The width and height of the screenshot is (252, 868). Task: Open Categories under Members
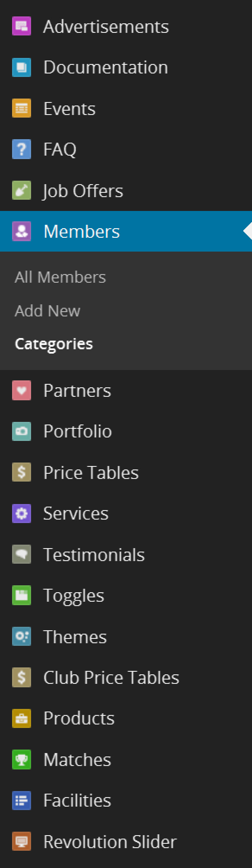click(54, 344)
